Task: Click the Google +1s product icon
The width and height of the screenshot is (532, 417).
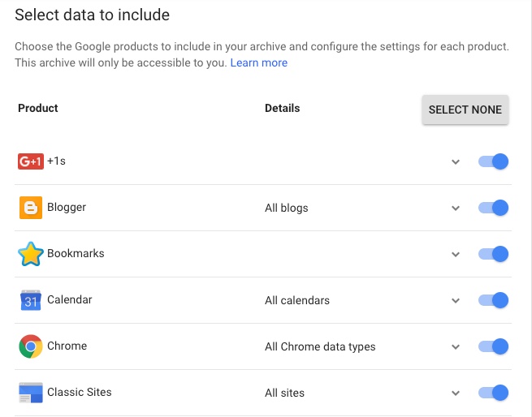Action: click(x=31, y=161)
